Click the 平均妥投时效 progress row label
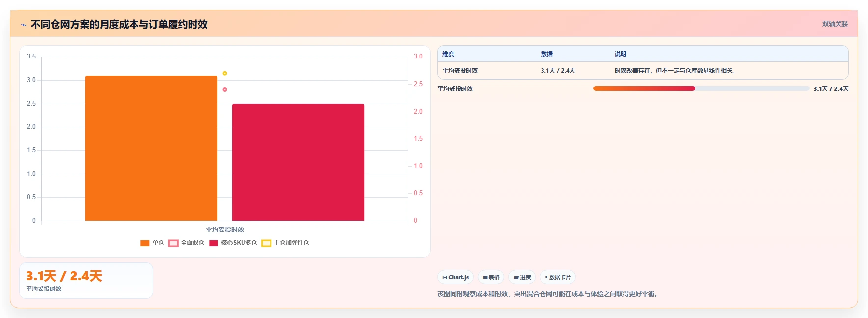The image size is (868, 318). pyautogui.click(x=455, y=89)
